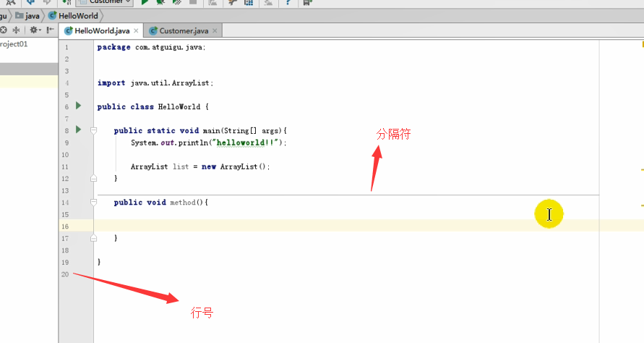Click the Customer.java tab file icon
Screen dimensions: 644x343
[x=153, y=31]
